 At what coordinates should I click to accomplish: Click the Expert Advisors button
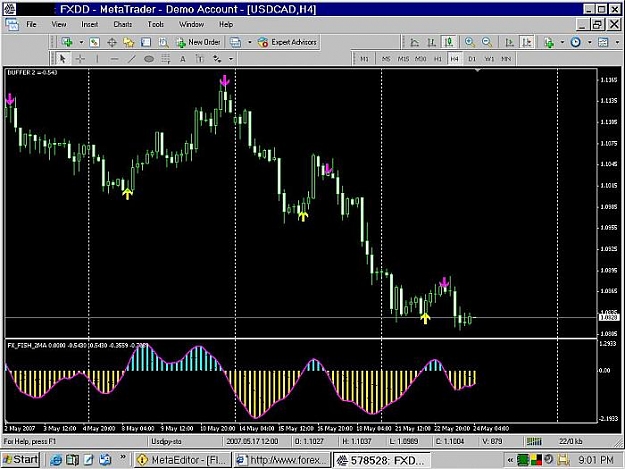click(x=287, y=42)
